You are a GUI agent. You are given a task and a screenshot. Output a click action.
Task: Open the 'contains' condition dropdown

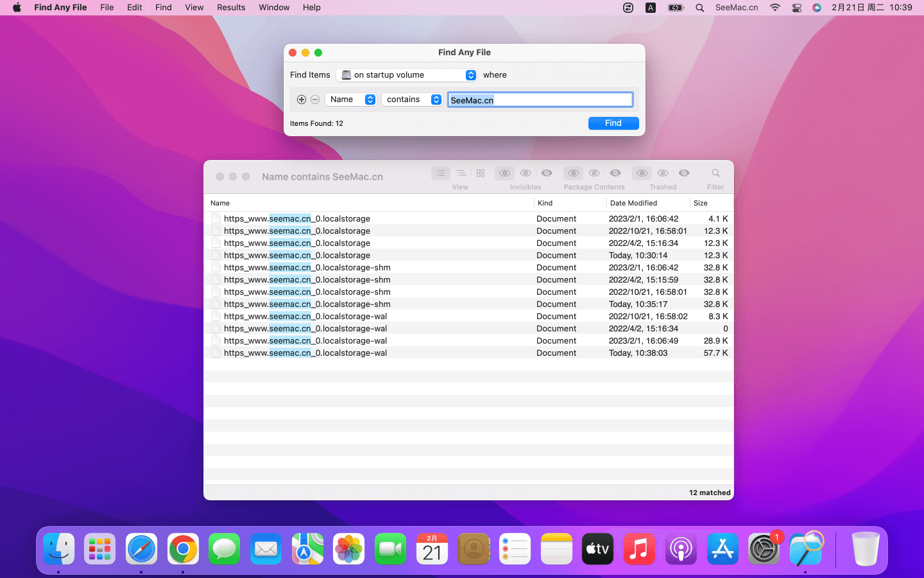412,100
